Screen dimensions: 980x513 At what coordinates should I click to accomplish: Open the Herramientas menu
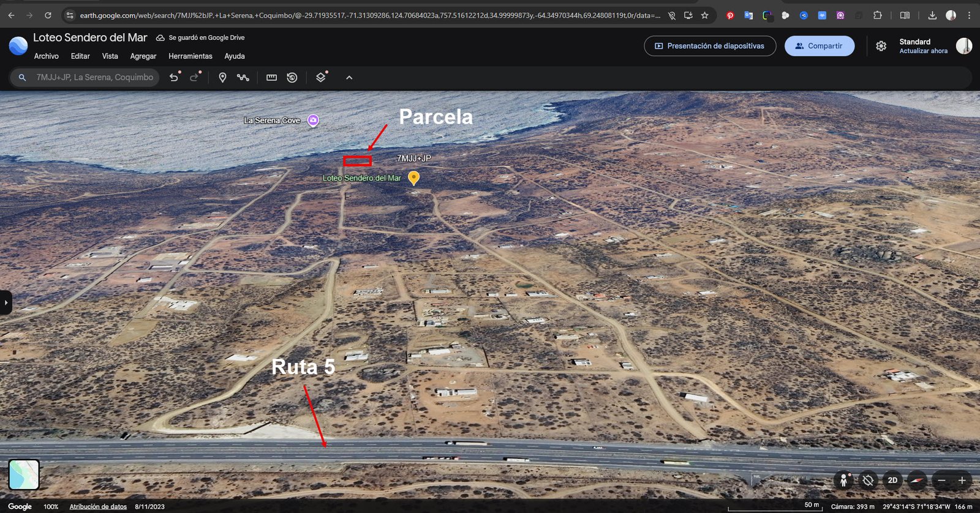190,56
